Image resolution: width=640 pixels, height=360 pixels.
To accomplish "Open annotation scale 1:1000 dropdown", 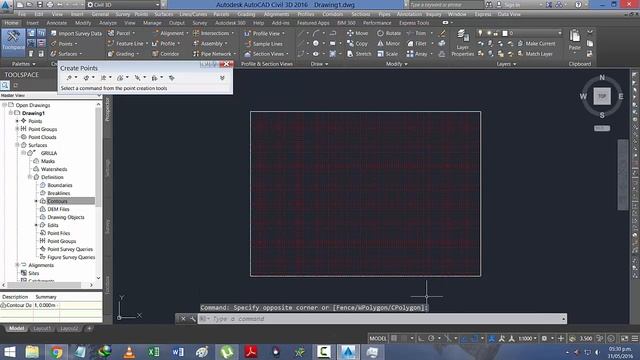I will pos(527,338).
